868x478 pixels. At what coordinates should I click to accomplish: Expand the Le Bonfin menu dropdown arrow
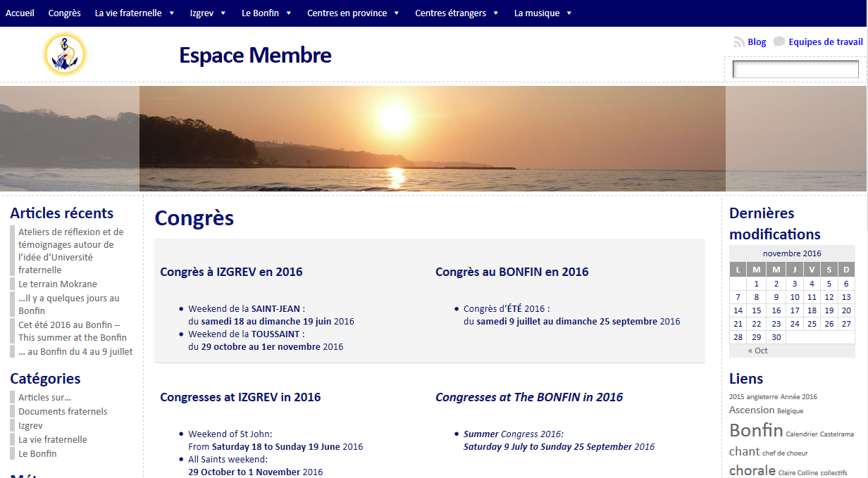point(289,13)
